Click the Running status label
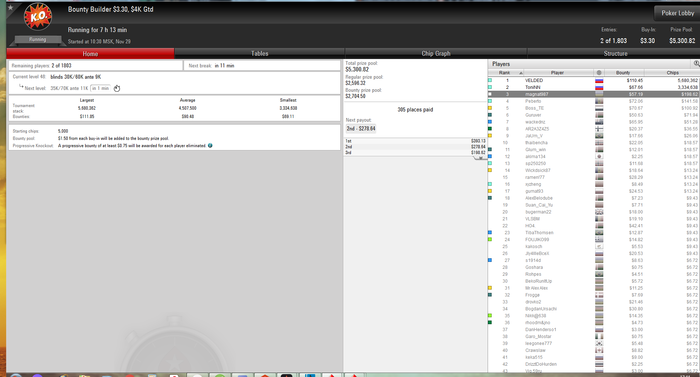 click(x=38, y=40)
